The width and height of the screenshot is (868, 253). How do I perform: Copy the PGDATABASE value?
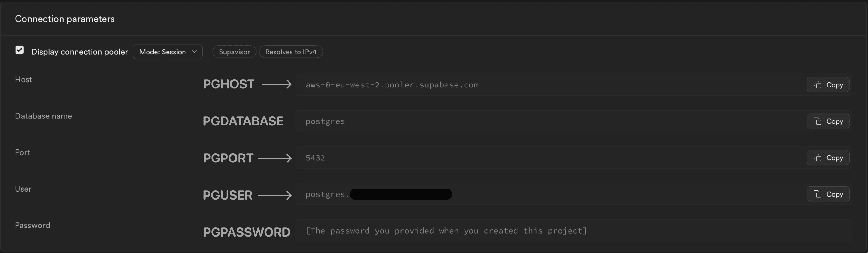828,121
